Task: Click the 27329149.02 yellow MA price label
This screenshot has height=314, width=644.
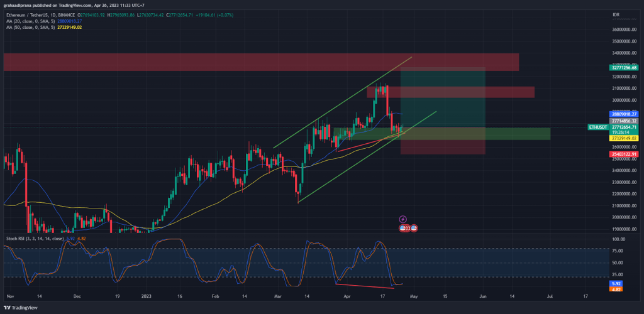Action: click(623, 139)
